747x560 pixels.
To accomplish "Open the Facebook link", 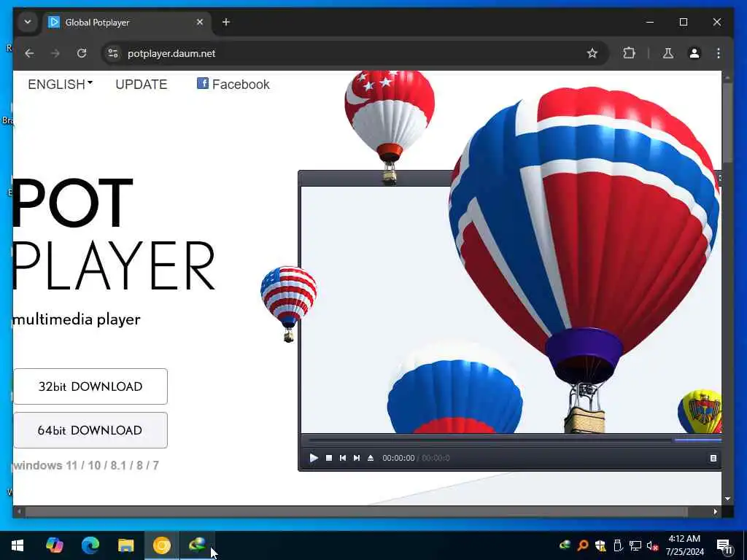I will (233, 85).
